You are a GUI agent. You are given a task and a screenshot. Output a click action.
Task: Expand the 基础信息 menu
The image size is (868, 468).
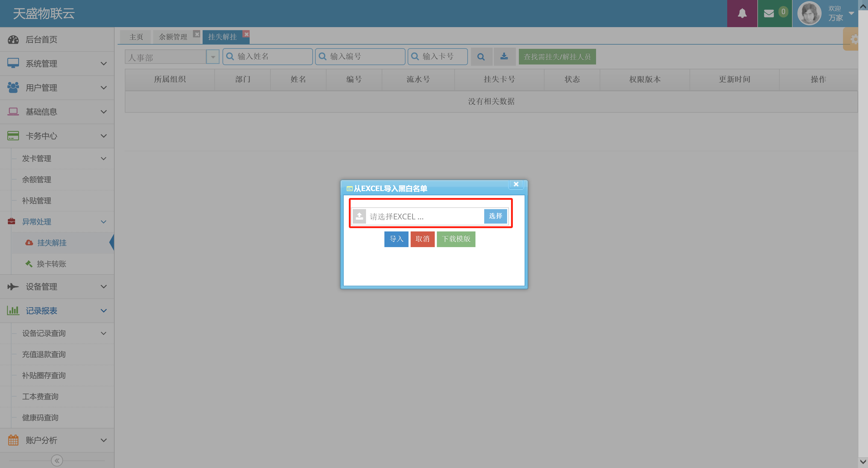tap(57, 112)
